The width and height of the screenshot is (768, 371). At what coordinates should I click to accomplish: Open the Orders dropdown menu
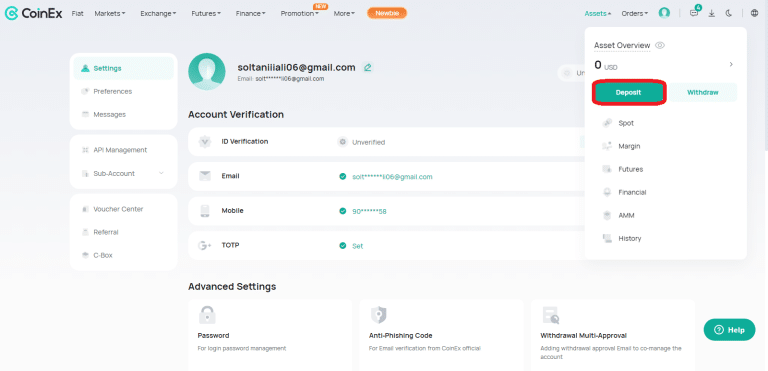635,13
